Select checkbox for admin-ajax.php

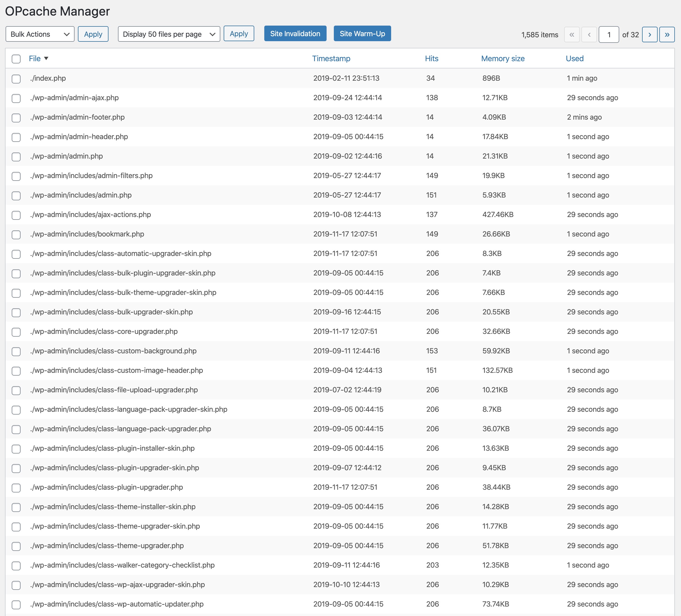[16, 98]
